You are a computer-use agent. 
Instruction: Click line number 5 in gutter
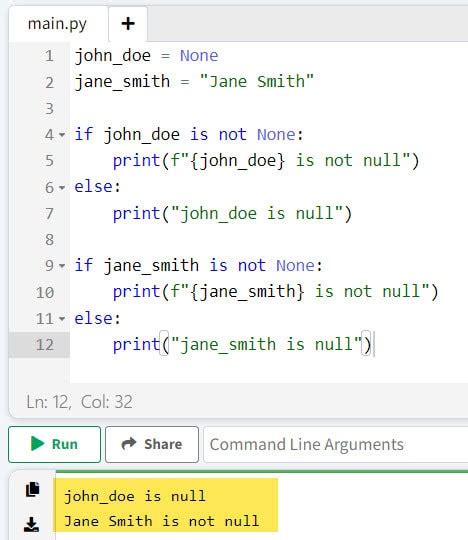(x=49, y=161)
